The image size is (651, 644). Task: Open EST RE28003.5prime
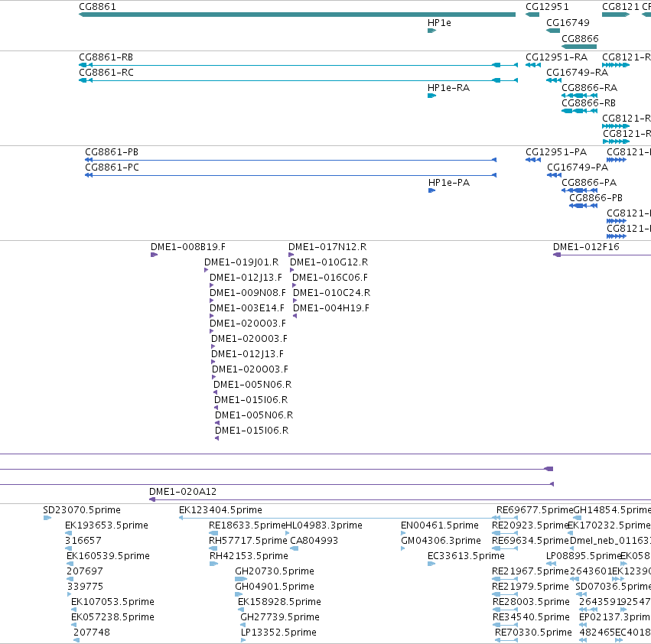pos(505,610)
